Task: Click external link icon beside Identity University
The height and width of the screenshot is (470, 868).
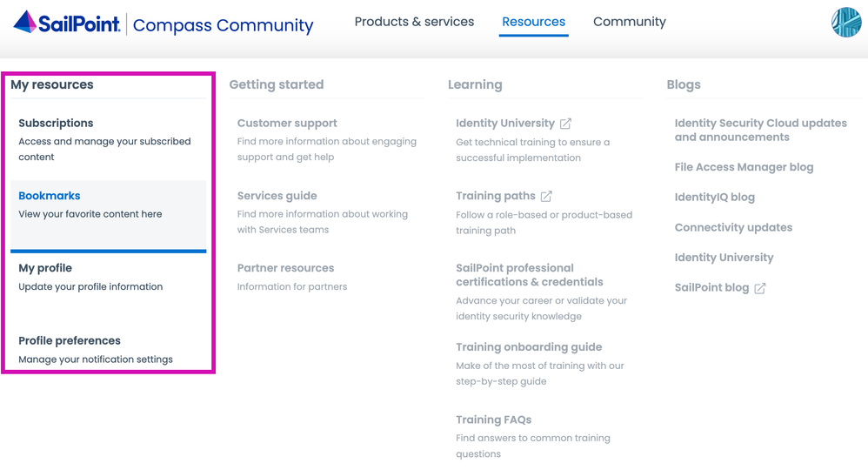Action: pos(565,124)
